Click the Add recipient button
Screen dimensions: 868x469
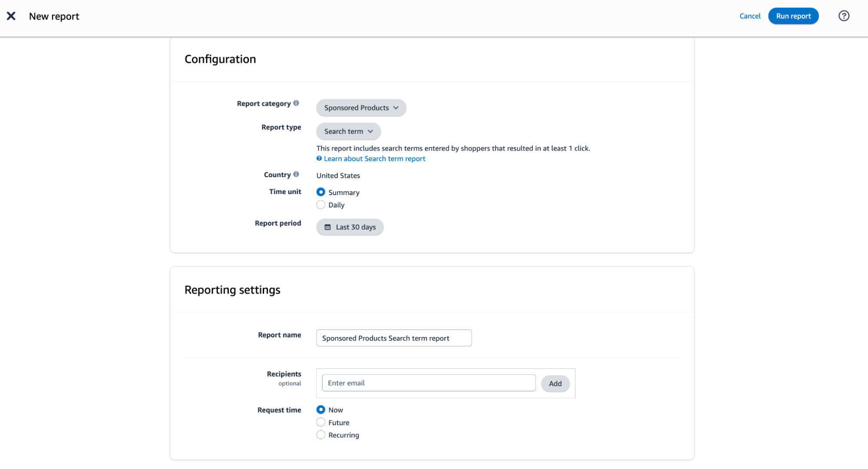coord(554,384)
